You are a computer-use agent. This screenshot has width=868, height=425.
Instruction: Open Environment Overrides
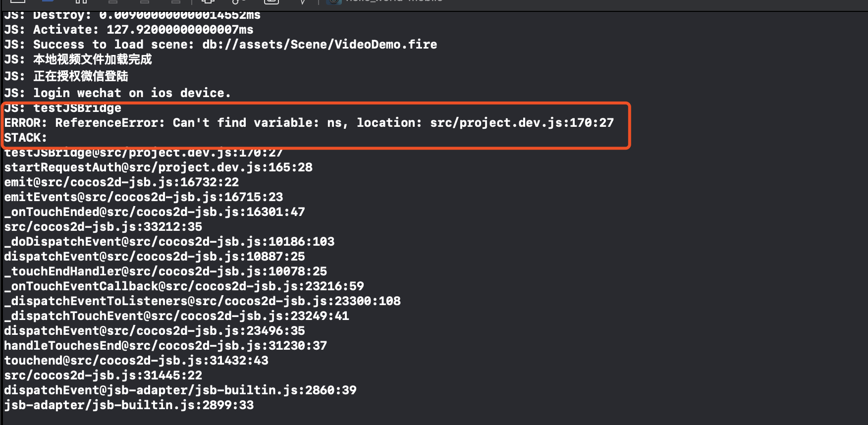pyautogui.click(x=271, y=1)
